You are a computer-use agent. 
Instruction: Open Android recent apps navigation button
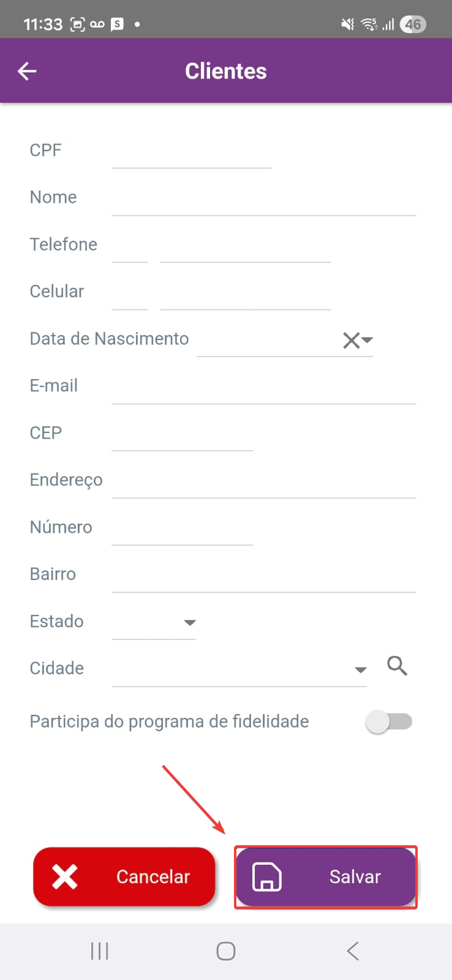99,951
